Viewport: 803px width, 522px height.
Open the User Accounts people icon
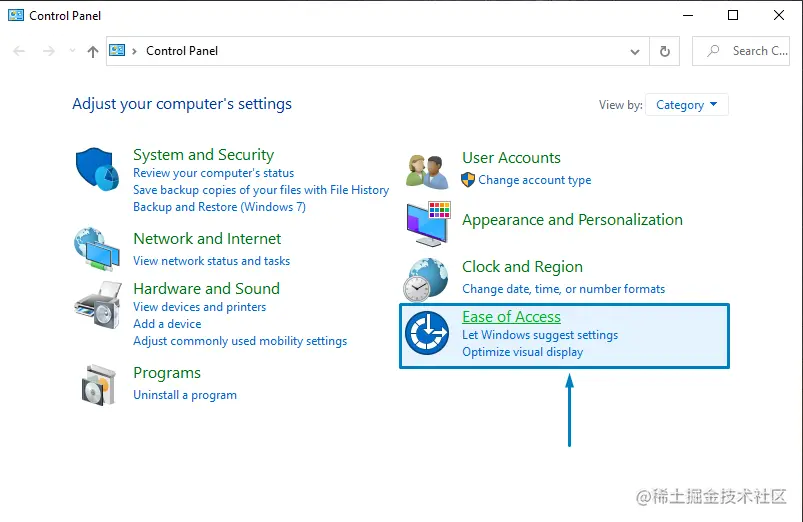(427, 172)
